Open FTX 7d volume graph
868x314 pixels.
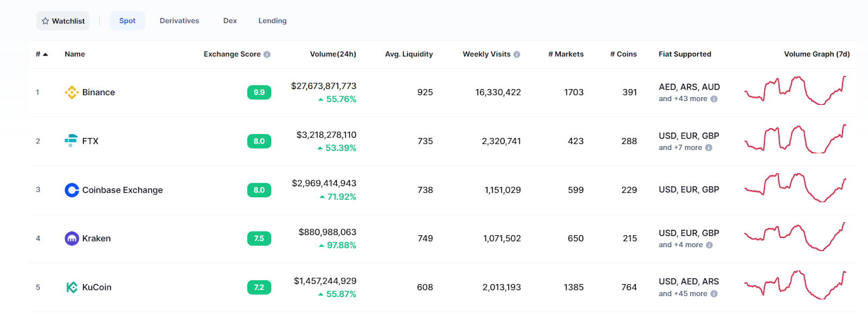pyautogui.click(x=795, y=139)
